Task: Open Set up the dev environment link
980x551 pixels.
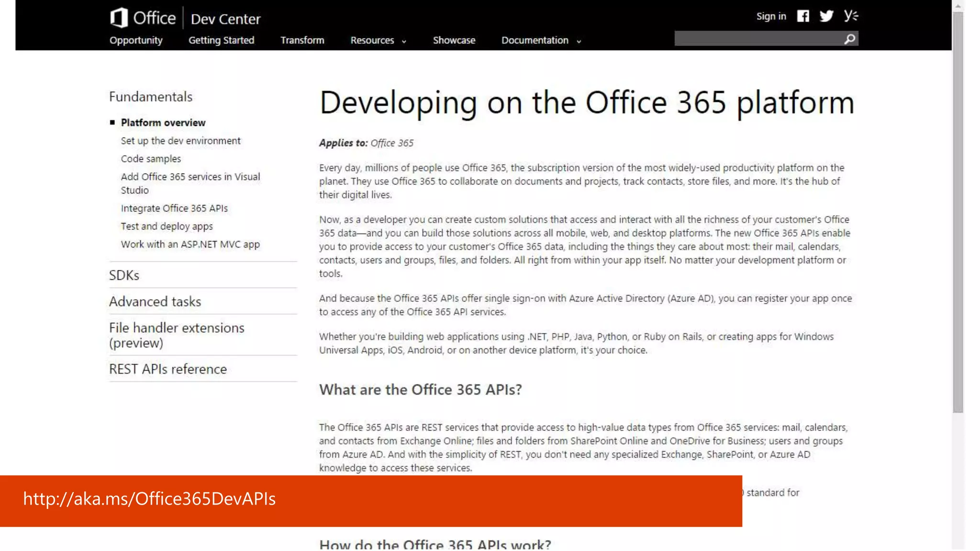Action: [180, 141]
